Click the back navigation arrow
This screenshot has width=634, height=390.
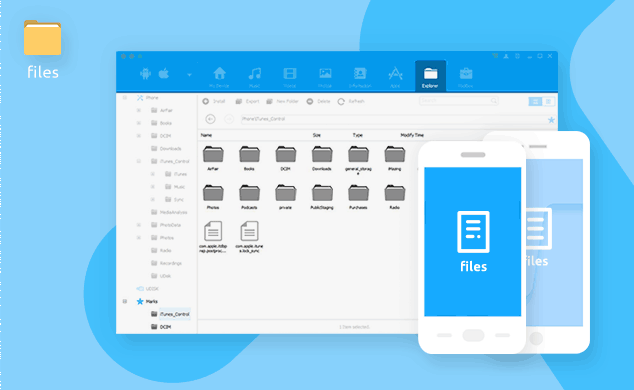(210, 119)
